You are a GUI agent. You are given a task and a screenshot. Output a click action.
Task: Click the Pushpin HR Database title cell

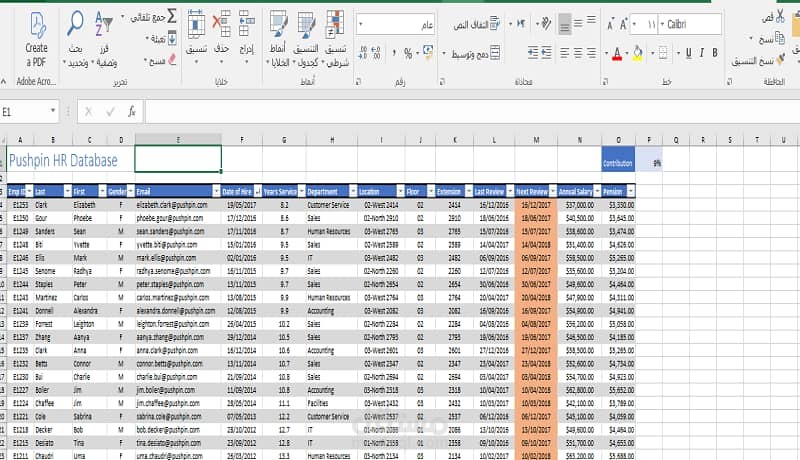pos(63,160)
